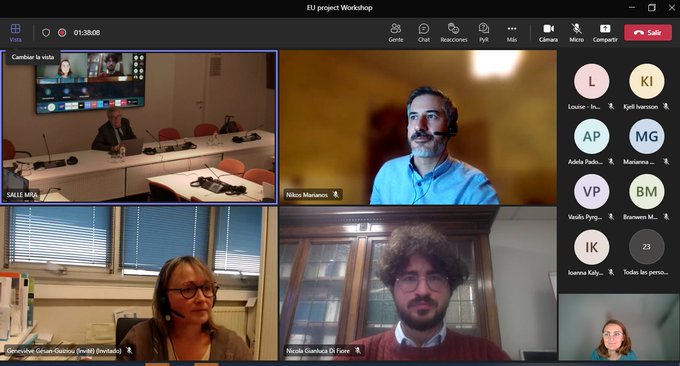
Task: Open the PyR questions panel
Action: point(484,33)
